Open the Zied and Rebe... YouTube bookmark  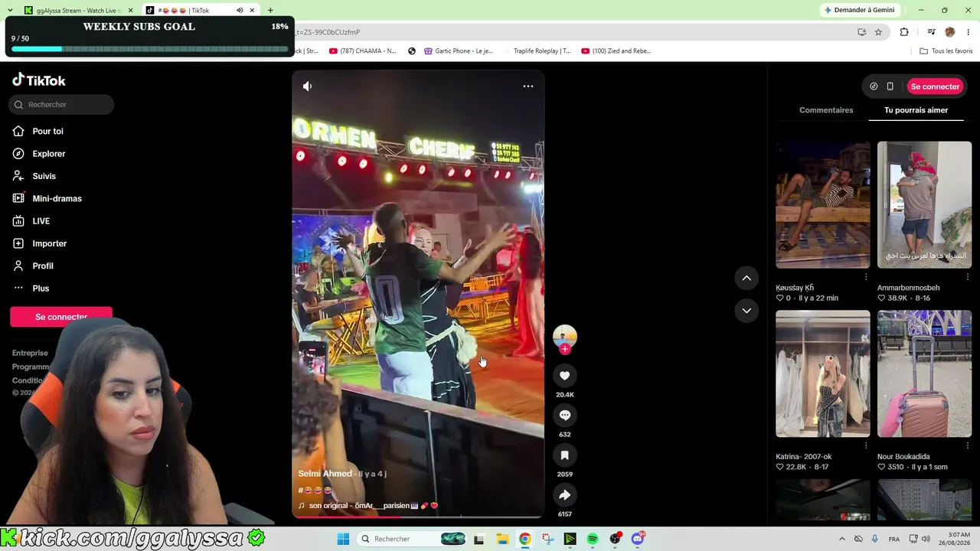(x=616, y=51)
